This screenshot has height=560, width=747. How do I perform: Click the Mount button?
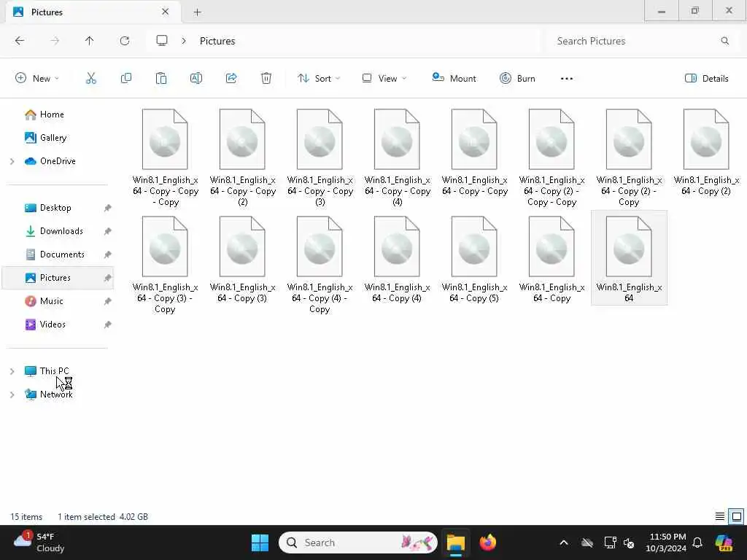[454, 79]
